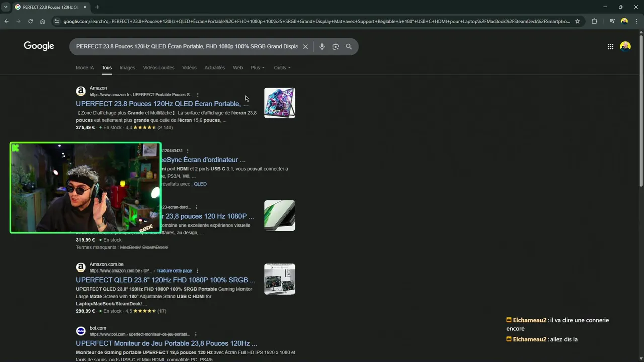
Task: Click the 299,99 € price text
Action: click(86, 311)
